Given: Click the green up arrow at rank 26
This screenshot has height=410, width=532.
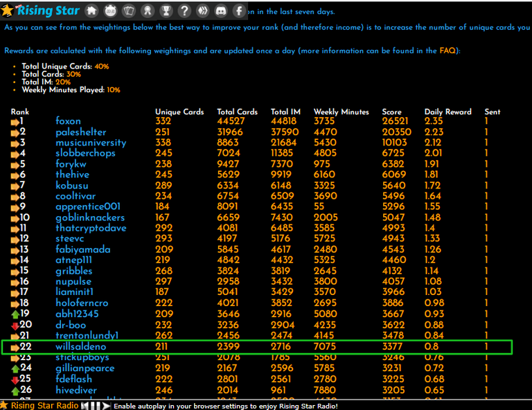Looking at the screenshot, I should coord(15,391).
